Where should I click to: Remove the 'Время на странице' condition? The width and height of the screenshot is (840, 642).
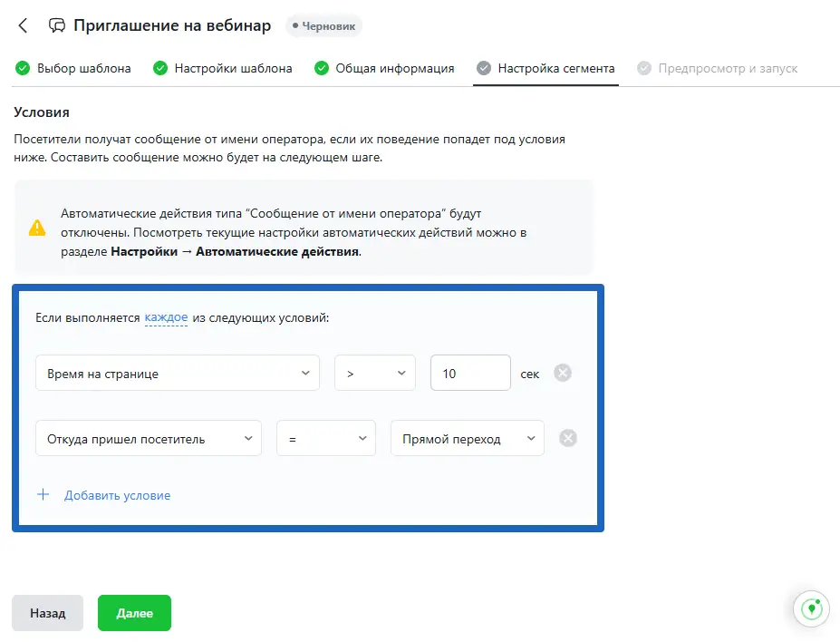point(563,373)
